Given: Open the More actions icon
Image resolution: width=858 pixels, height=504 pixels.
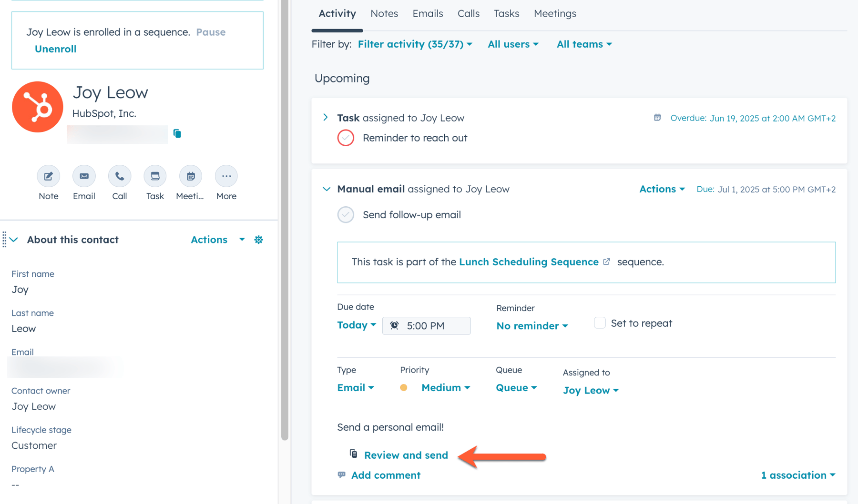Looking at the screenshot, I should point(226,176).
